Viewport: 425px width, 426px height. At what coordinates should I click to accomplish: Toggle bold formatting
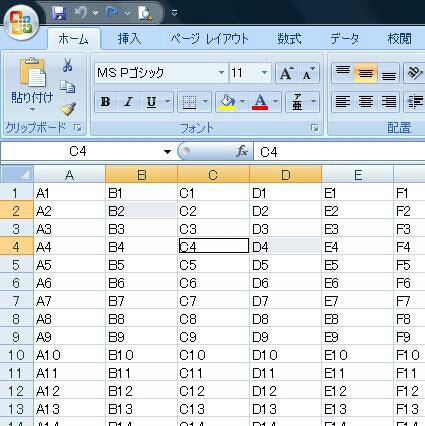coord(106,102)
